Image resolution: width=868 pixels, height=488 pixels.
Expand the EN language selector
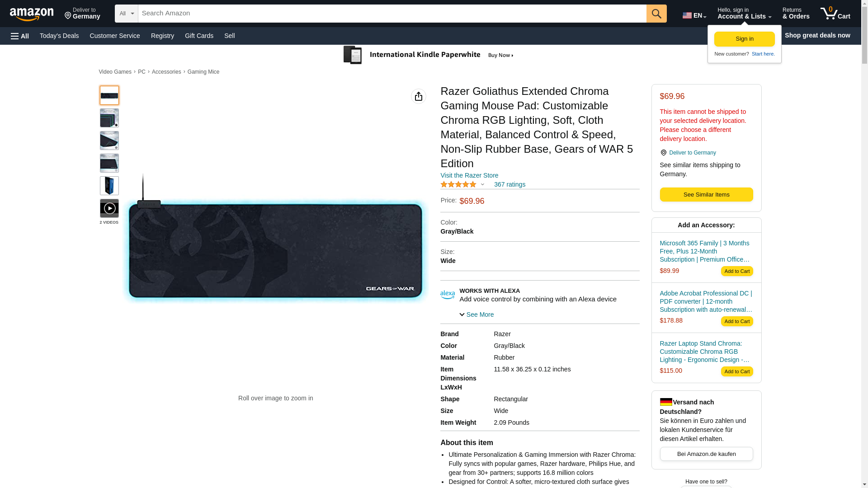click(694, 15)
